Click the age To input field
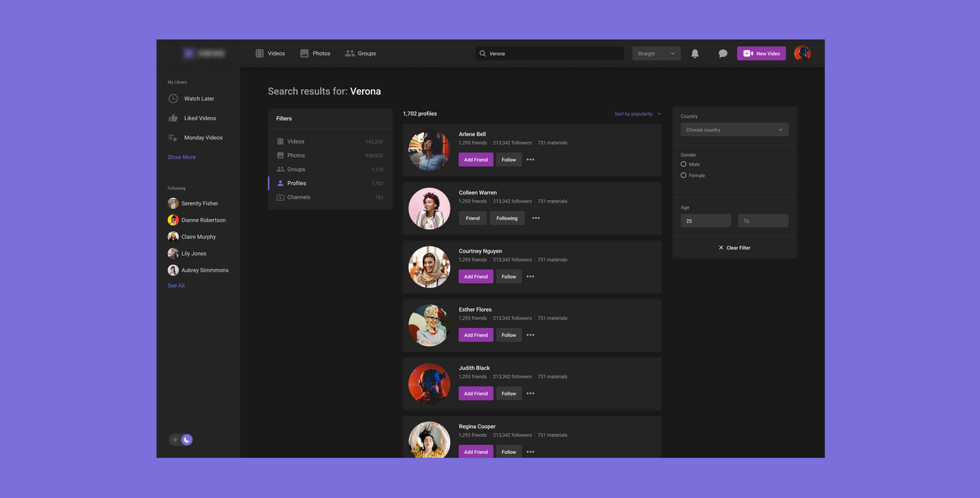The width and height of the screenshot is (980, 498). point(763,221)
